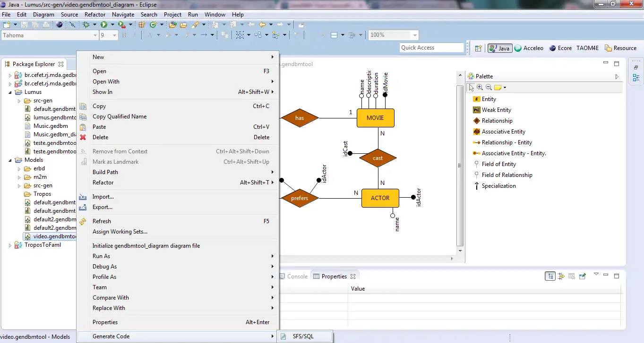Select the Associative Entity - Entity. tool
This screenshot has height=343, width=644.
point(510,153)
